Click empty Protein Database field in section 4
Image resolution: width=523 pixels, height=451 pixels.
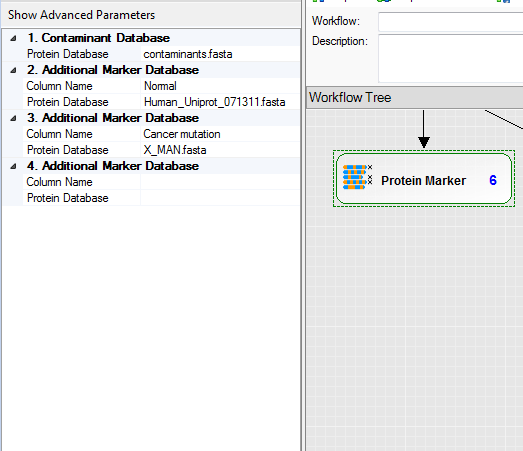tap(220, 198)
